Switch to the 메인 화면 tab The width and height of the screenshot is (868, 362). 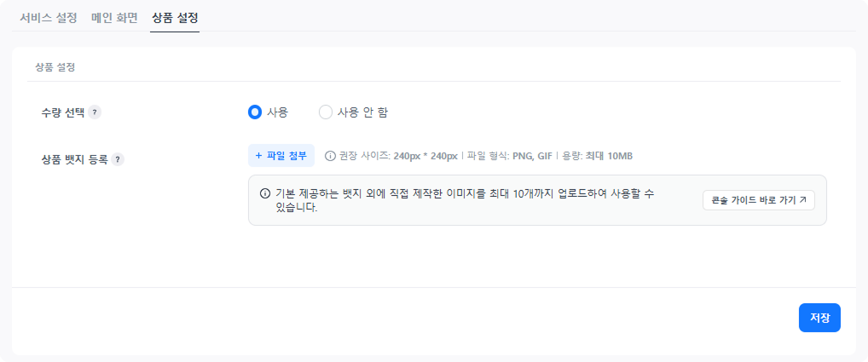(114, 17)
